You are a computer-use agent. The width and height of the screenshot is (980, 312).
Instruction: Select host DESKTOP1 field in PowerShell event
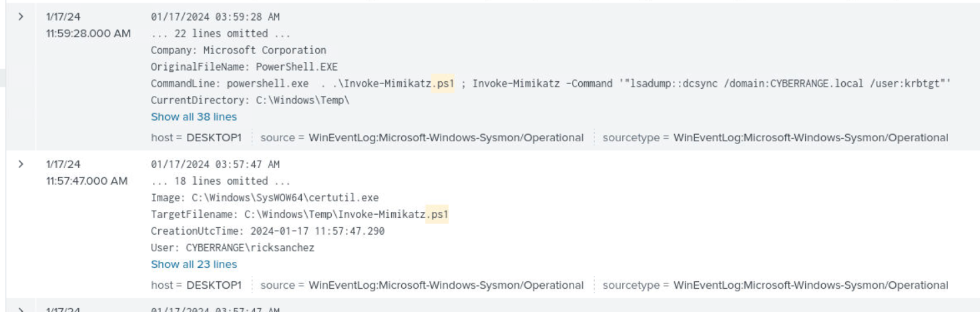(x=213, y=138)
